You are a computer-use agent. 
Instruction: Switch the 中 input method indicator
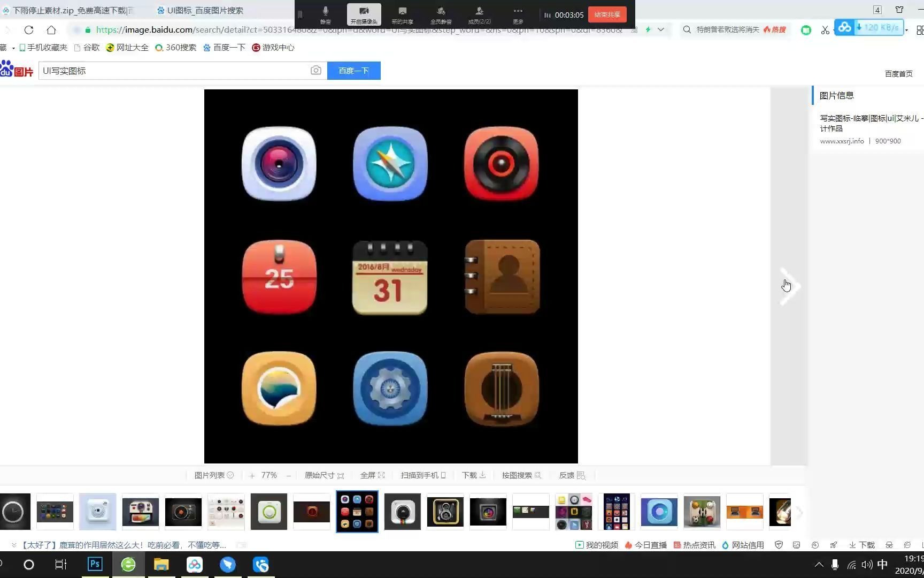[x=882, y=564]
